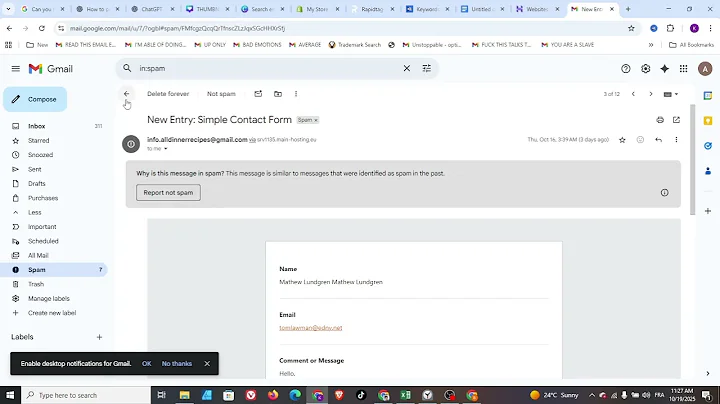Open Google Tasks side panel

tap(708, 146)
